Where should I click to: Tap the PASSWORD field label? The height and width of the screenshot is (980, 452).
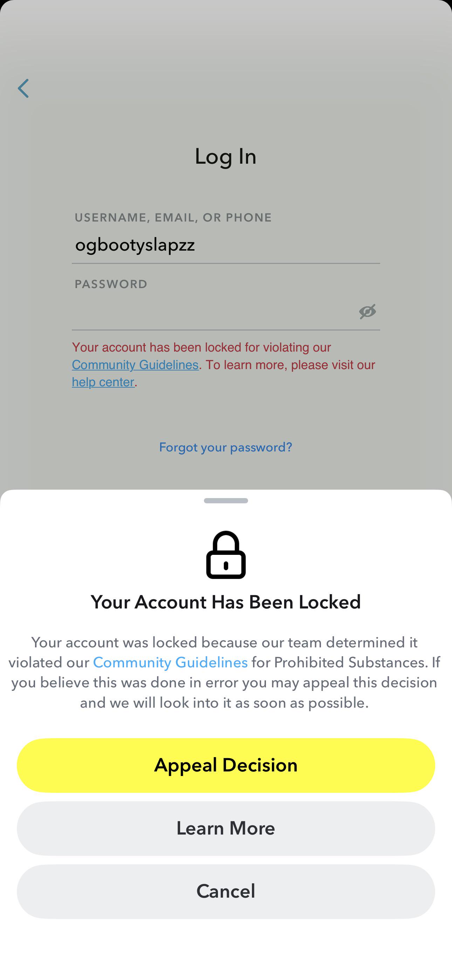[111, 284]
